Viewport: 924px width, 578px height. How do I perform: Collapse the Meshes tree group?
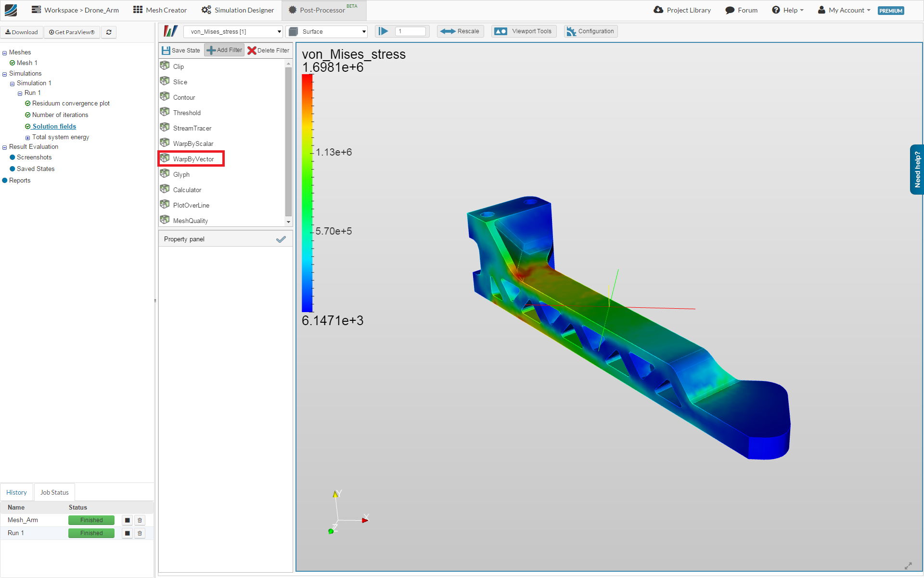click(5, 53)
